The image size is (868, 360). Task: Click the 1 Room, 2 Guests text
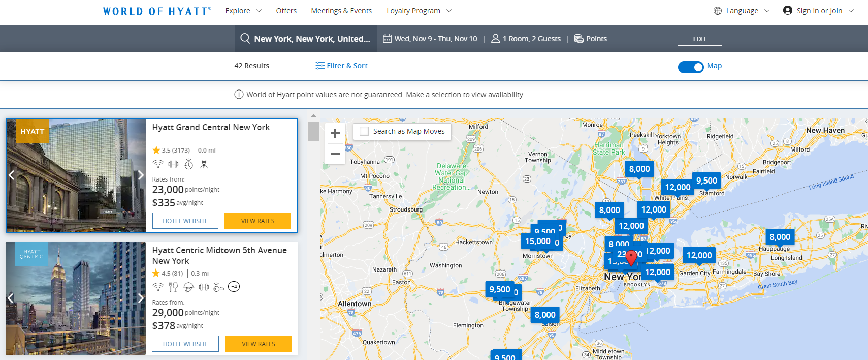tap(532, 39)
